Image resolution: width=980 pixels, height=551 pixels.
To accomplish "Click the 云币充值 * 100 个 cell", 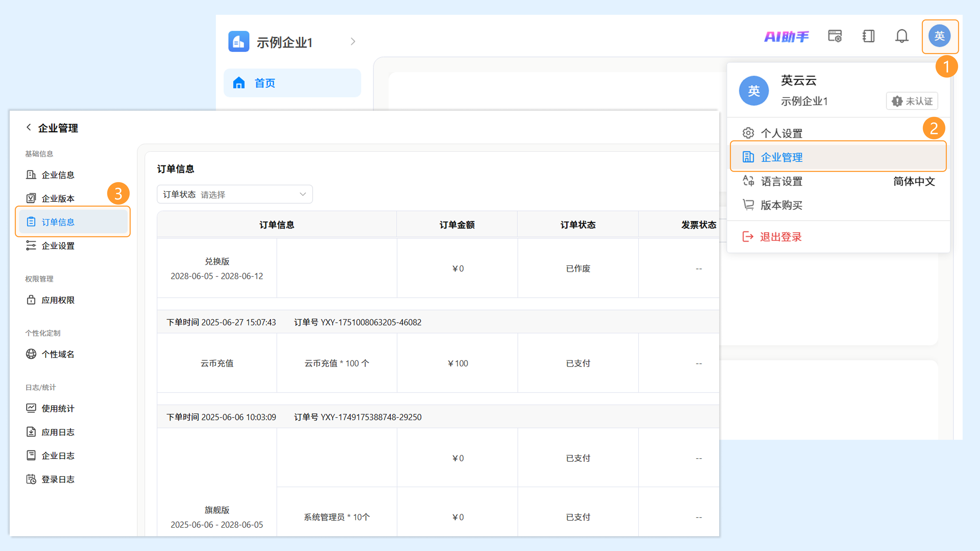I will 337,363.
